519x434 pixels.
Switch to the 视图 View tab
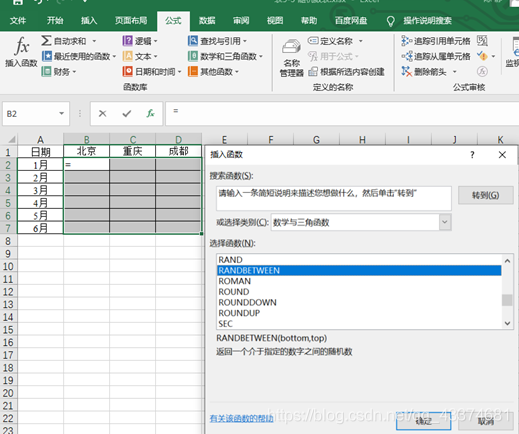click(275, 21)
